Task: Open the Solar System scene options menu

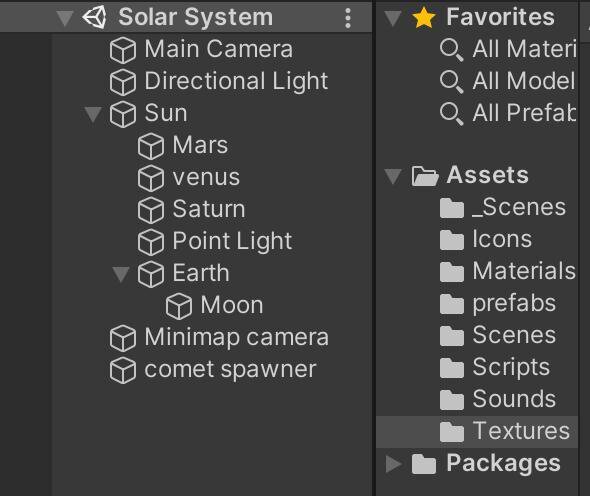Action: [348, 18]
